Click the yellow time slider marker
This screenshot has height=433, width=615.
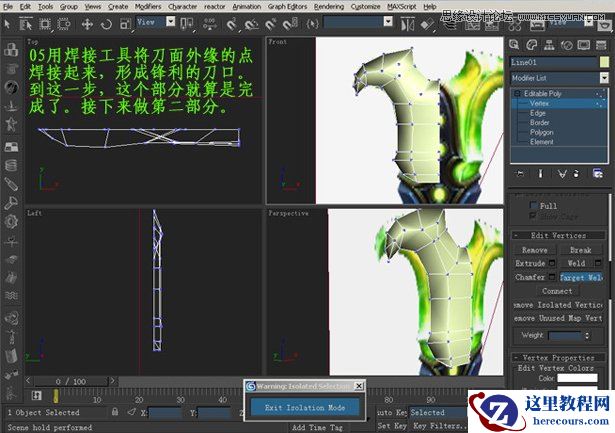[56, 396]
